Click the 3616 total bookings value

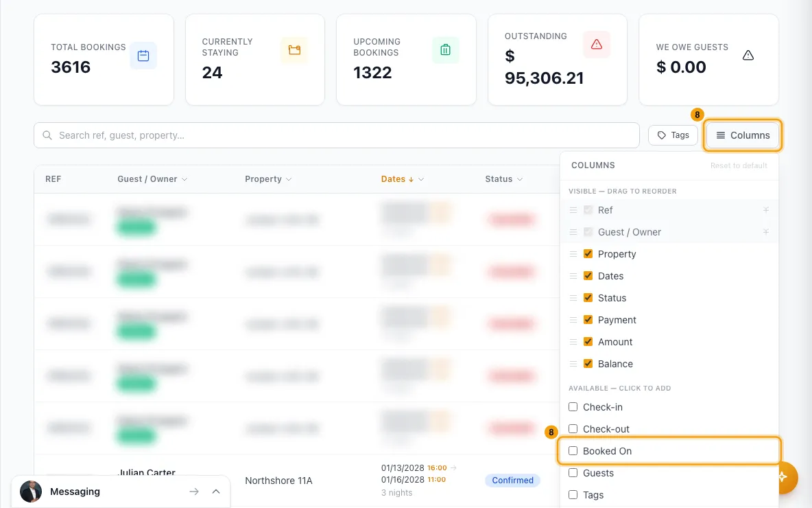(x=71, y=67)
